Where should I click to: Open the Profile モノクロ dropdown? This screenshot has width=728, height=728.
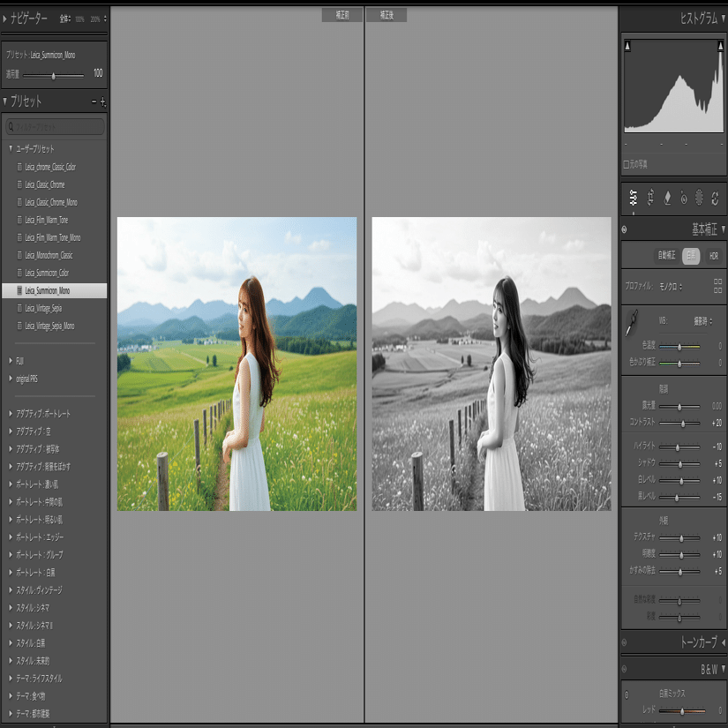click(671, 287)
